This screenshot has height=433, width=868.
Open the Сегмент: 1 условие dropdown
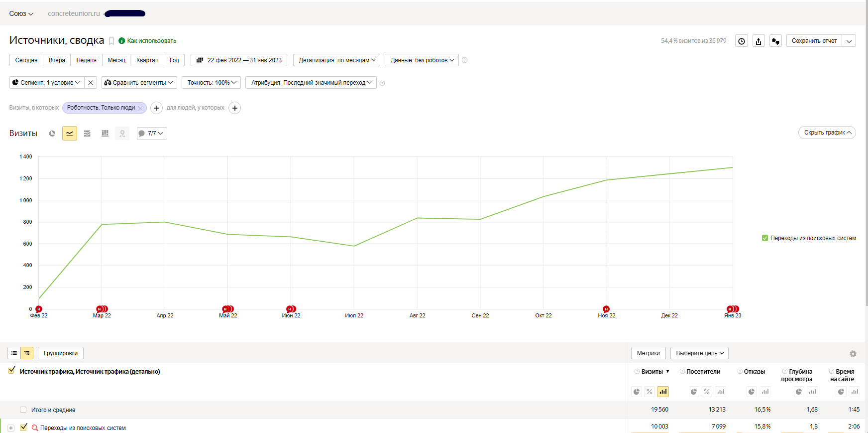point(47,83)
